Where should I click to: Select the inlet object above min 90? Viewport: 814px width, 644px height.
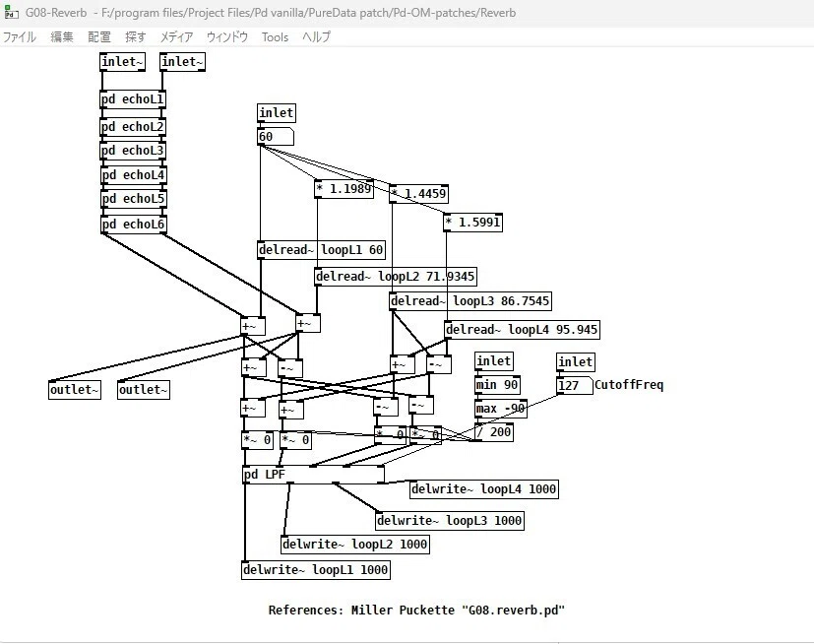(494, 361)
